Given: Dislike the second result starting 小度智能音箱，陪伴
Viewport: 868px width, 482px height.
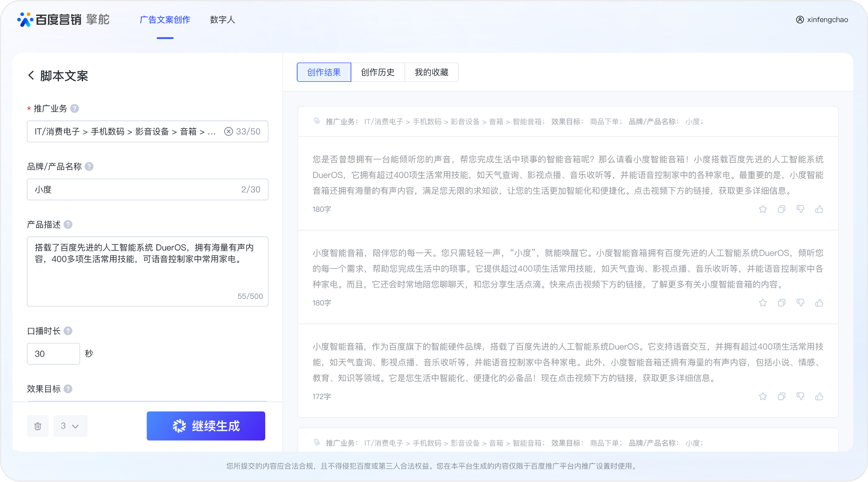Looking at the screenshot, I should [x=800, y=303].
